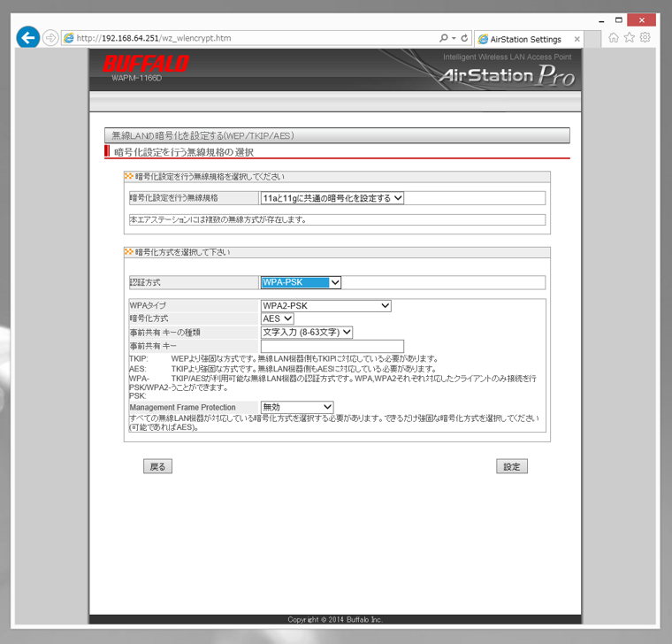Open browser tools gear icon
672x644 pixels.
click(645, 38)
